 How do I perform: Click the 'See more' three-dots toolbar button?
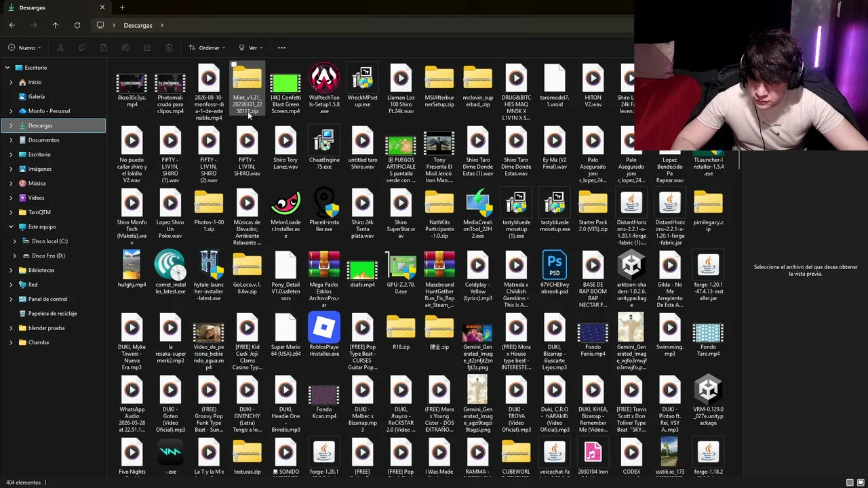[281, 47]
